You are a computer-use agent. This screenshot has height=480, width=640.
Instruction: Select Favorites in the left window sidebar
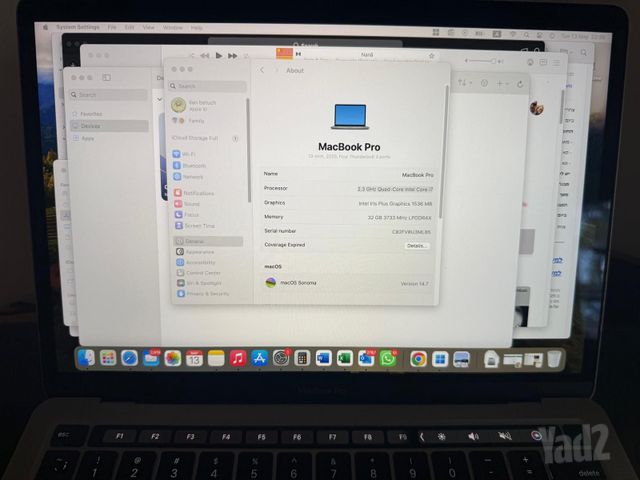click(87, 114)
